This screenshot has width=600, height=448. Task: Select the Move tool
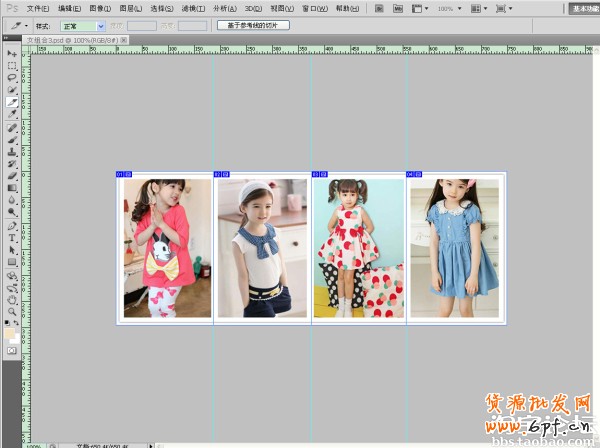(x=12, y=53)
